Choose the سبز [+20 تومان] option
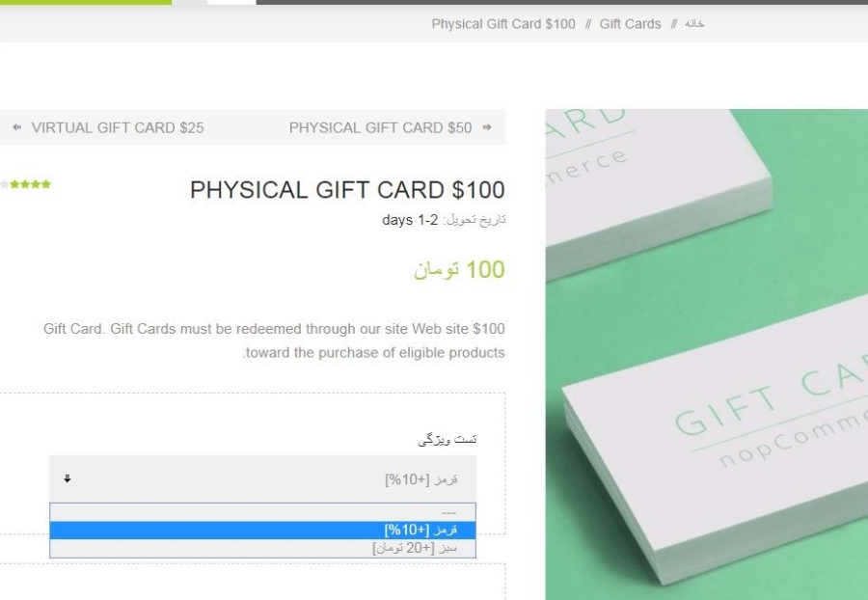 (262, 548)
